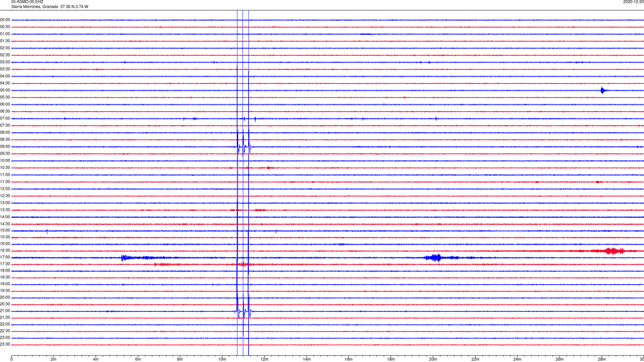The width and height of the screenshot is (644, 362).
Task: Select the 21:00 trace time label
Action: coord(5,310)
